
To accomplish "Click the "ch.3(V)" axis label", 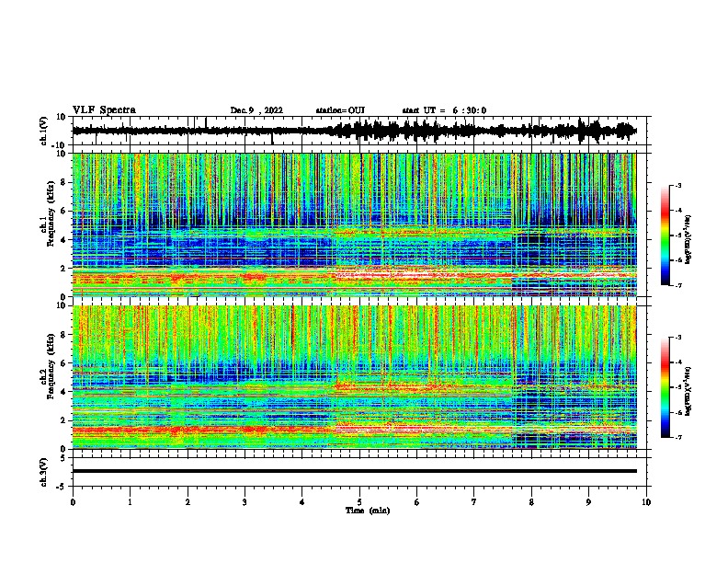I will (44, 472).
